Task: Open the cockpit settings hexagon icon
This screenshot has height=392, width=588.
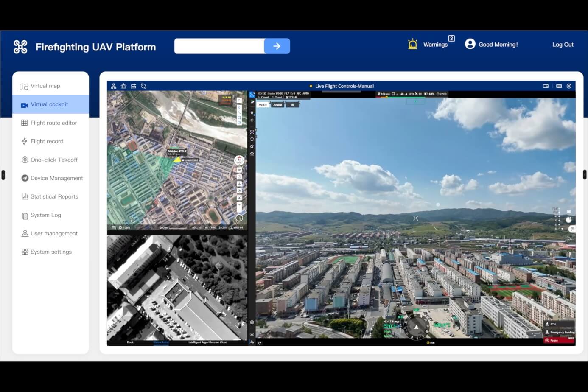Action: (x=569, y=86)
